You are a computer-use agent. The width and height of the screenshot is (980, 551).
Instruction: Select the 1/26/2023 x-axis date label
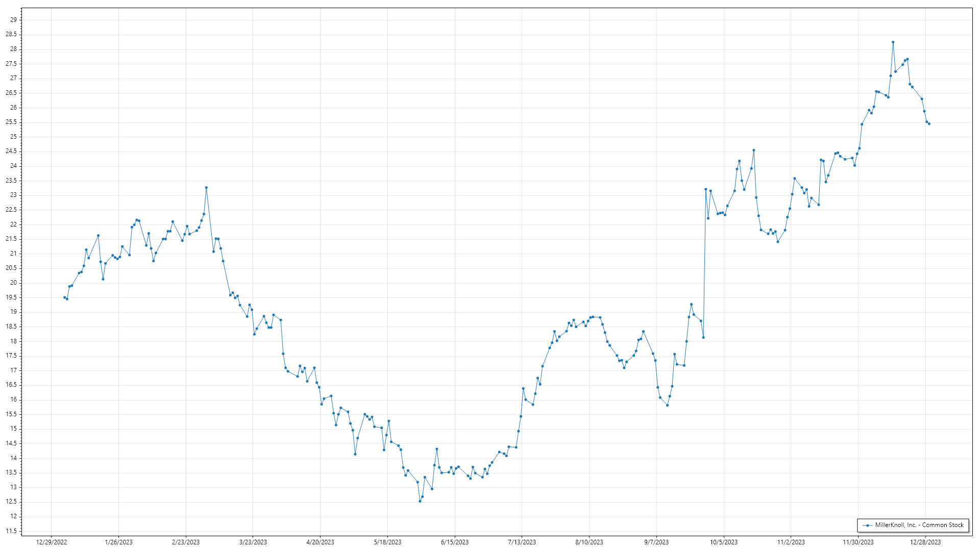pyautogui.click(x=118, y=542)
